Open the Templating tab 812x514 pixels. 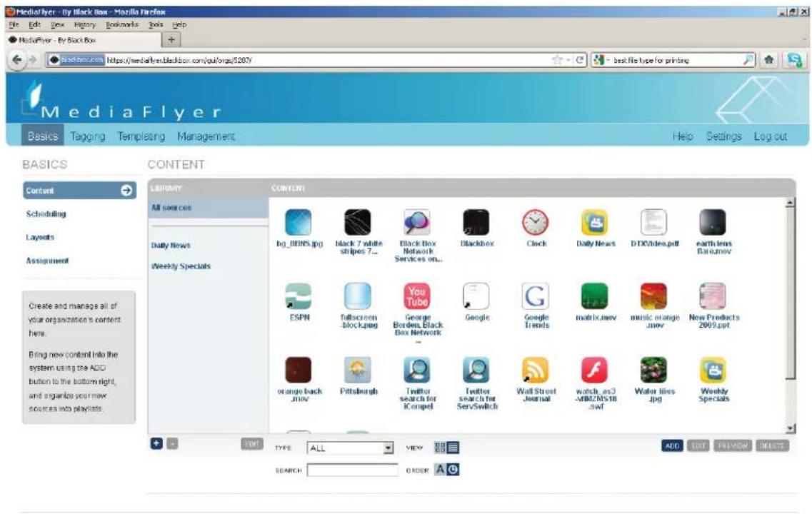tap(141, 136)
